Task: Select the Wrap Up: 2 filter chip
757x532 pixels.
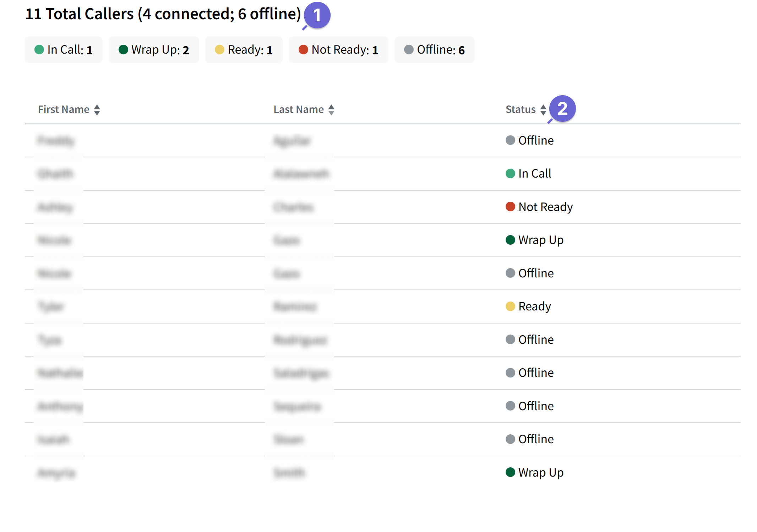Action: [154, 50]
